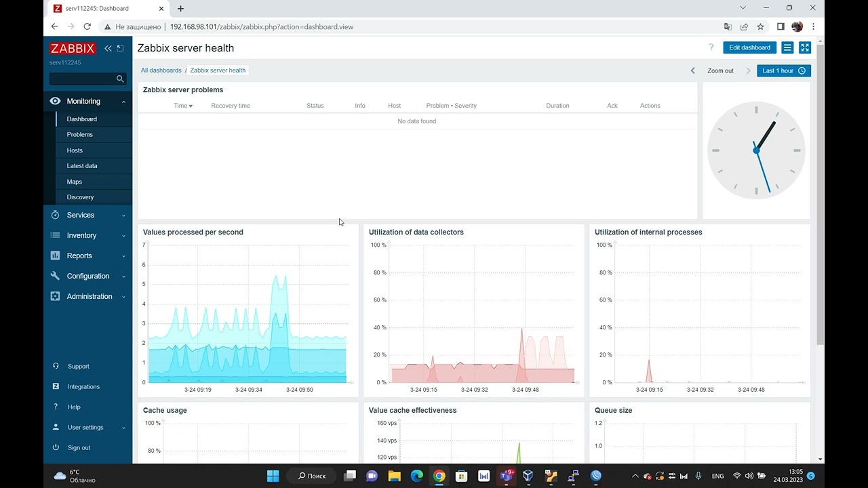Open the Hosts menu item
Image resolution: width=868 pixels, height=488 pixels.
(x=94, y=150)
